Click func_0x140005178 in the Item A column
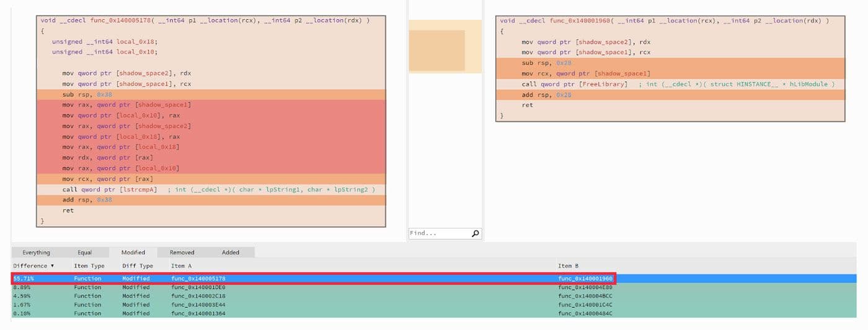868x330 pixels. pos(198,279)
